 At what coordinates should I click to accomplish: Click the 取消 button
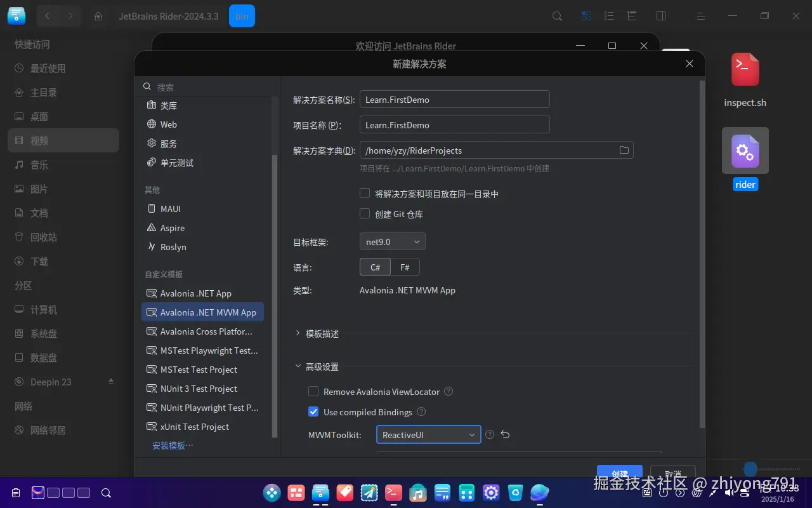tap(673, 473)
